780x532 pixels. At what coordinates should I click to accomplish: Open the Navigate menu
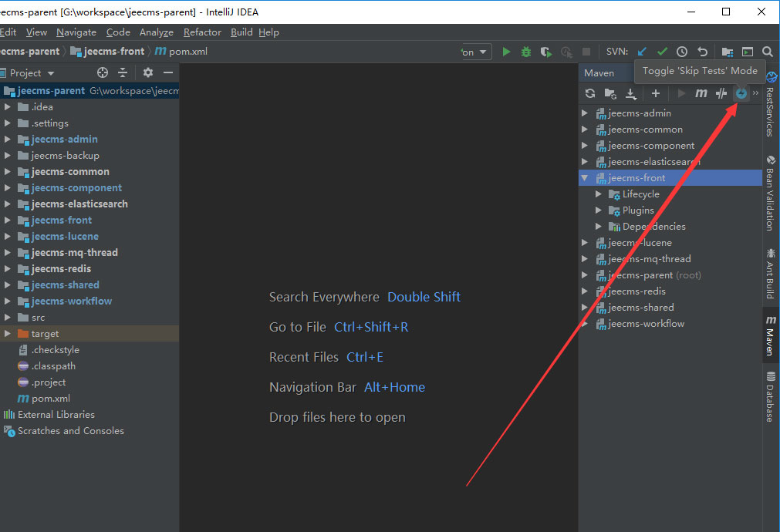coord(76,32)
